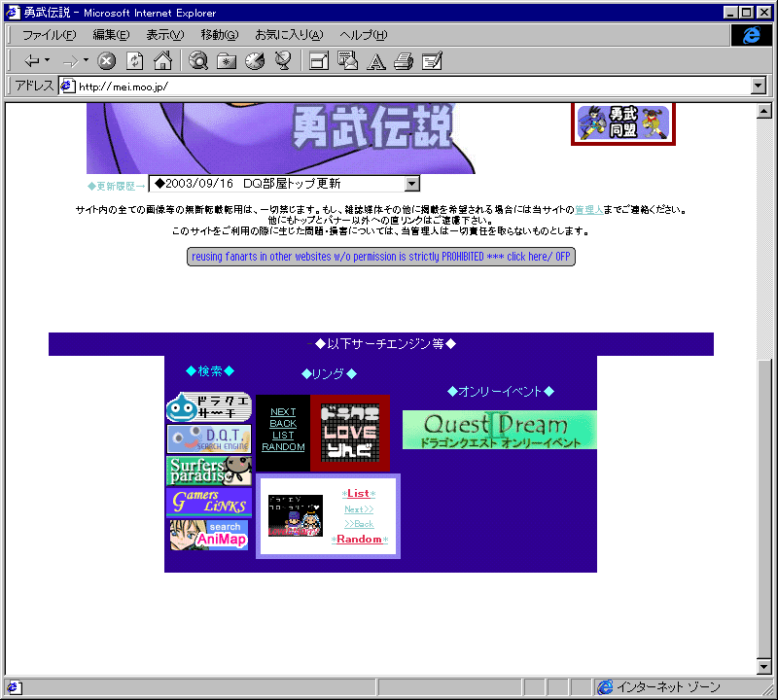
Task: Open the address bar dropdown arrow
Action: pyautogui.click(x=759, y=86)
